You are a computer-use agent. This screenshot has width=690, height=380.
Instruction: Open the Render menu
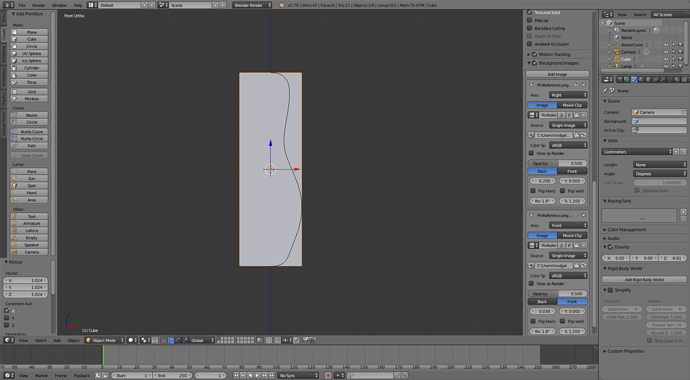[39, 5]
